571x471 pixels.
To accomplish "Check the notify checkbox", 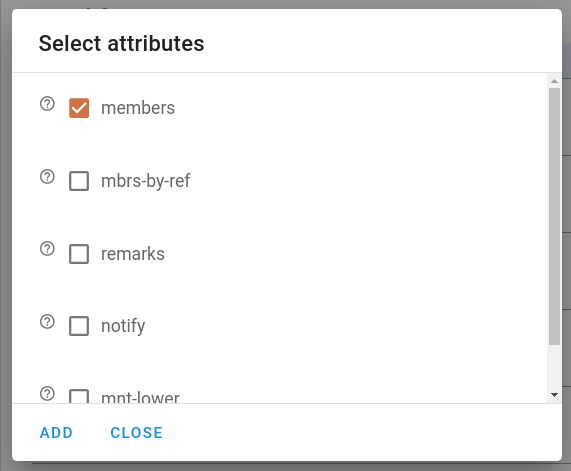I will pyautogui.click(x=79, y=326).
